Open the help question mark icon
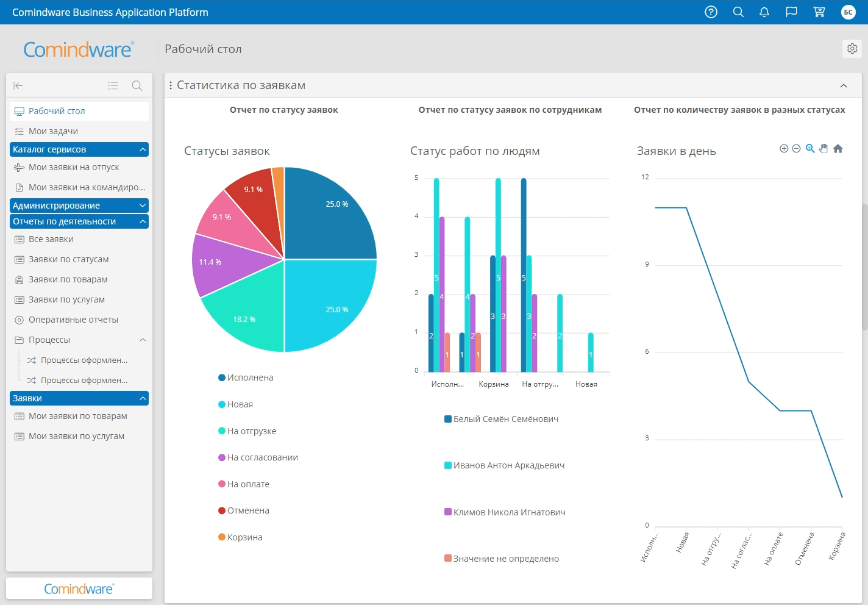The width and height of the screenshot is (868, 605). 711,12
